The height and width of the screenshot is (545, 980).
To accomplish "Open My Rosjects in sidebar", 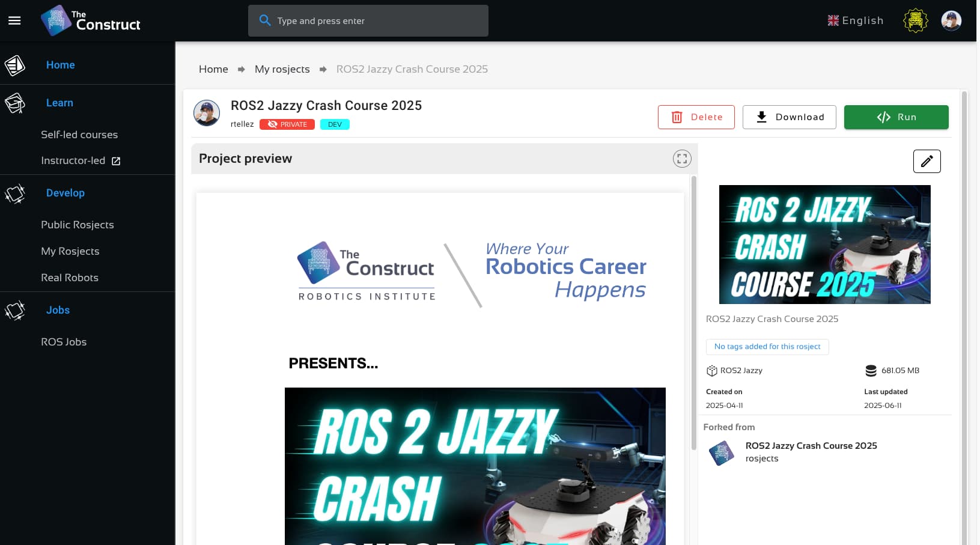I will coord(70,251).
